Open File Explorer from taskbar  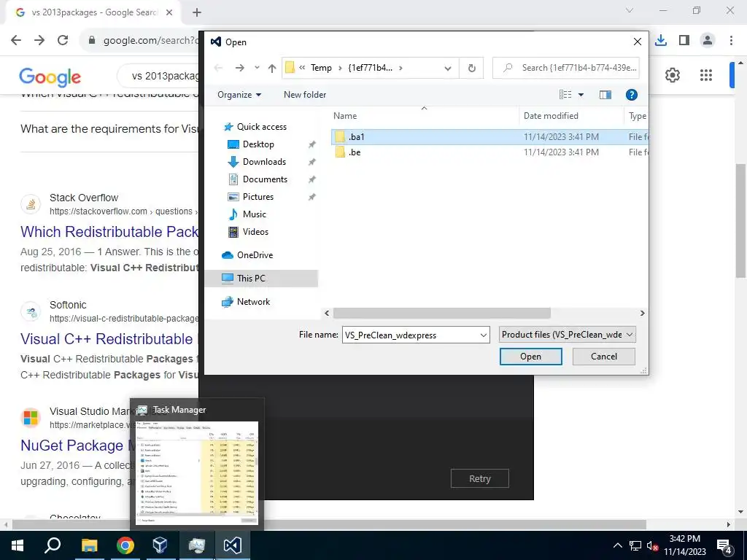point(89,545)
